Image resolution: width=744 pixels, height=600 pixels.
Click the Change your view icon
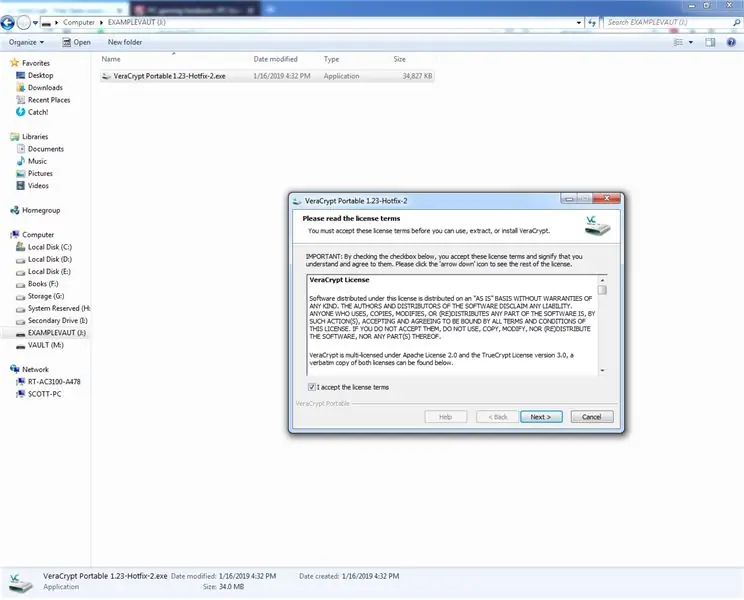pyautogui.click(x=678, y=43)
